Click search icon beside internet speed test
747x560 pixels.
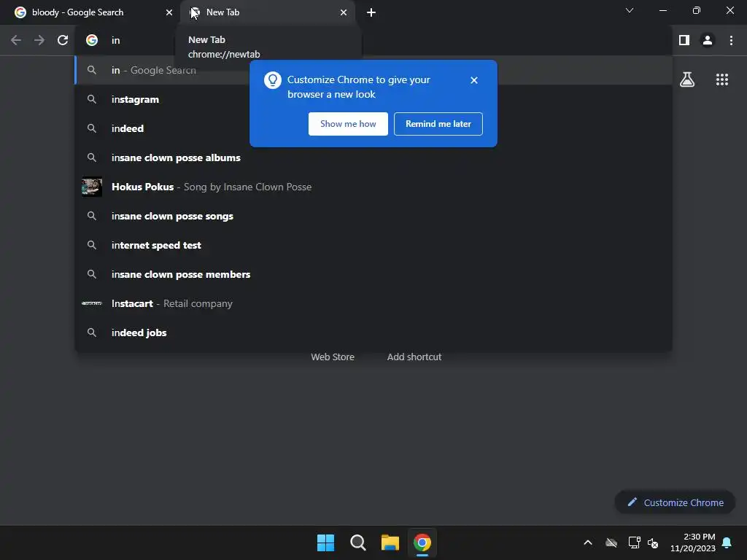tap(92, 245)
